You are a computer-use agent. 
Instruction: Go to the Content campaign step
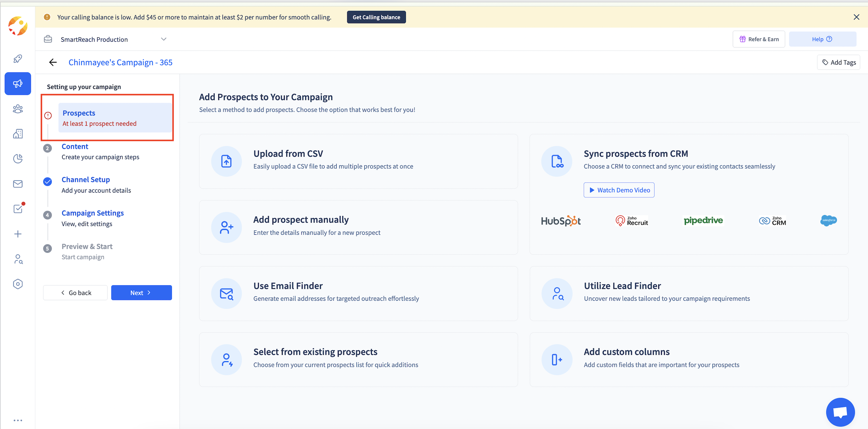coord(75,146)
